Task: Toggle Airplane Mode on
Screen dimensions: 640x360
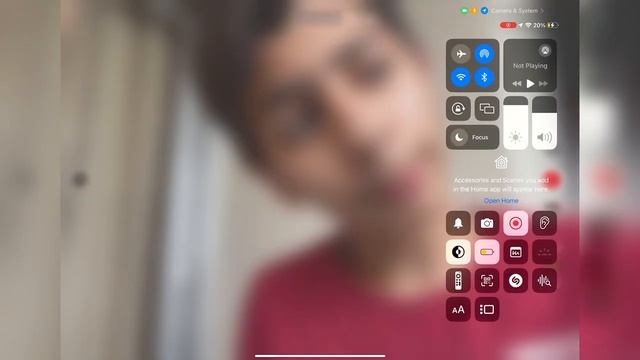Action: tap(461, 54)
